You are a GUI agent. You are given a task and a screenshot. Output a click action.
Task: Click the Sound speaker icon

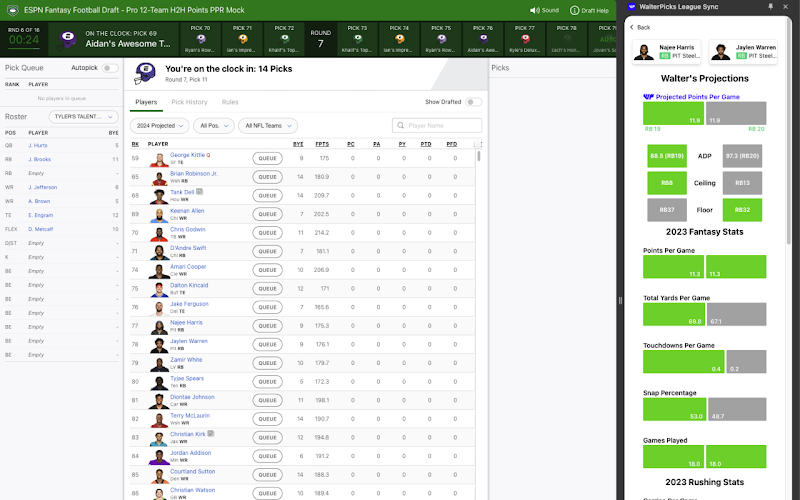(534, 10)
